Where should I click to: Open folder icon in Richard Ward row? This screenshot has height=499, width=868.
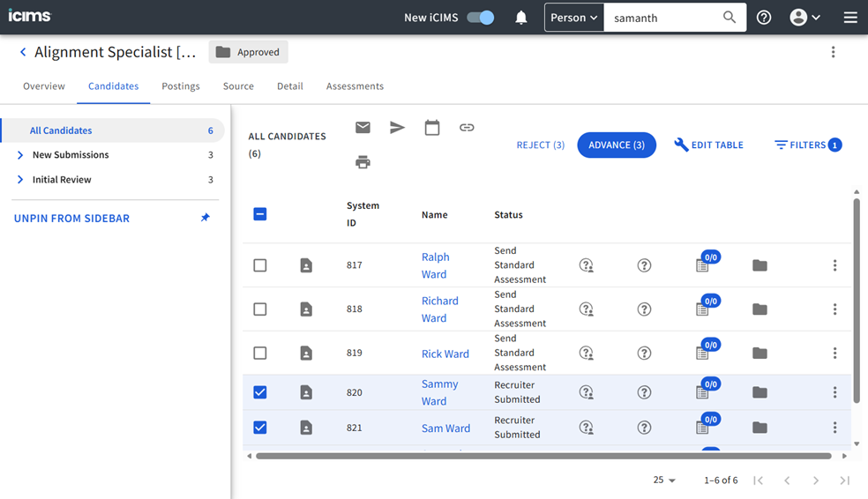click(x=759, y=309)
